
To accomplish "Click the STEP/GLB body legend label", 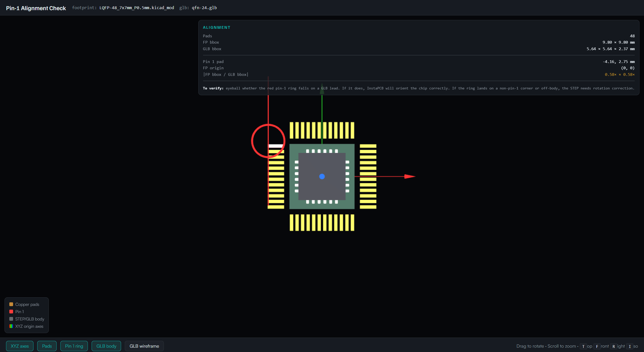I will click(x=30, y=319).
